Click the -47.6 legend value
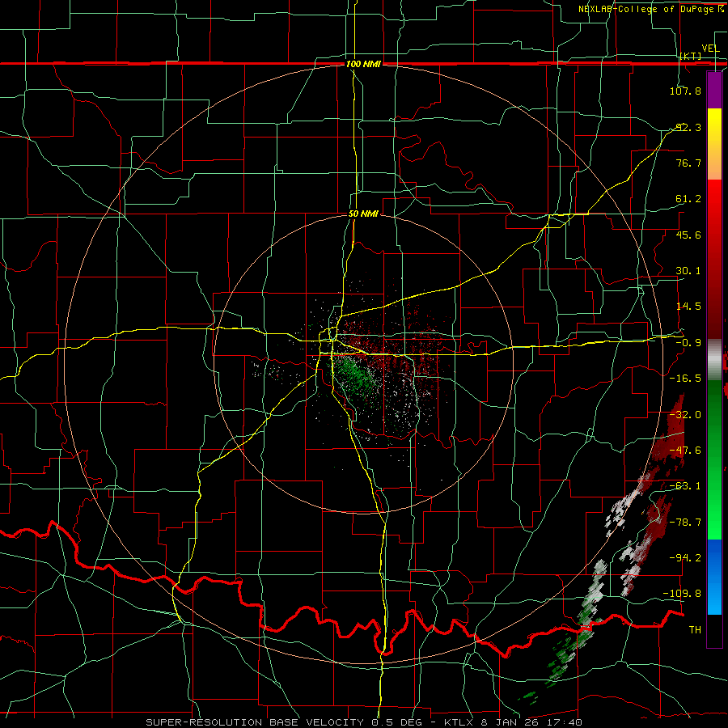This screenshot has height=728, width=728. pyautogui.click(x=685, y=450)
